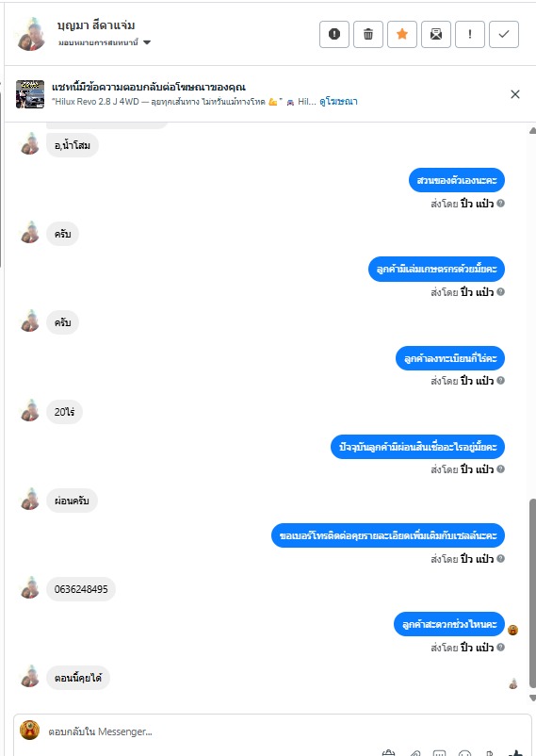Mark conversation as spam with octagon icon
This screenshot has height=756, width=536.
click(x=334, y=34)
